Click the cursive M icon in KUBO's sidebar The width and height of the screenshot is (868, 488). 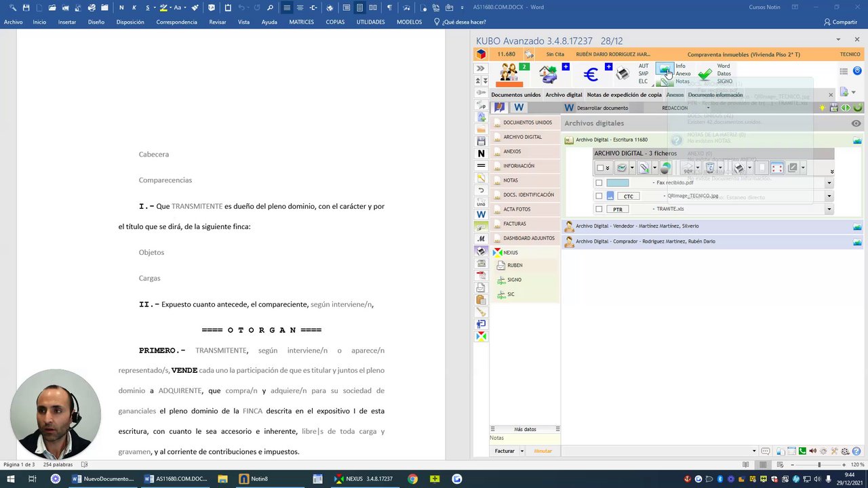(481, 239)
